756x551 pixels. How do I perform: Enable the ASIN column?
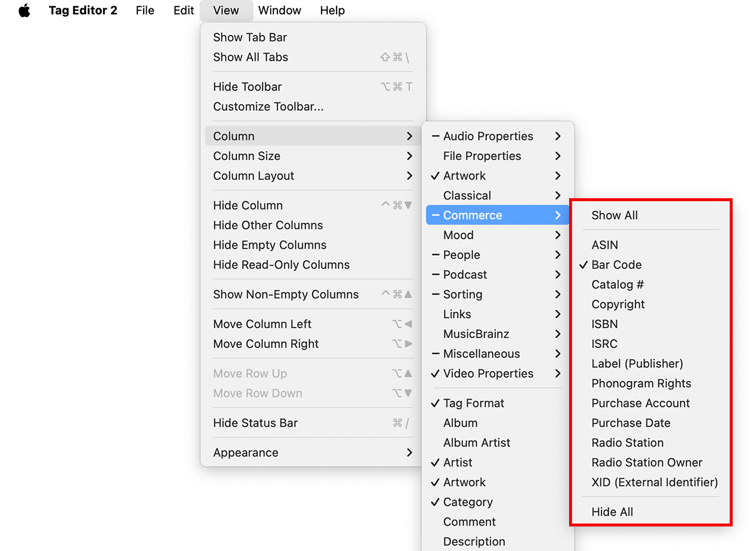(x=650, y=245)
